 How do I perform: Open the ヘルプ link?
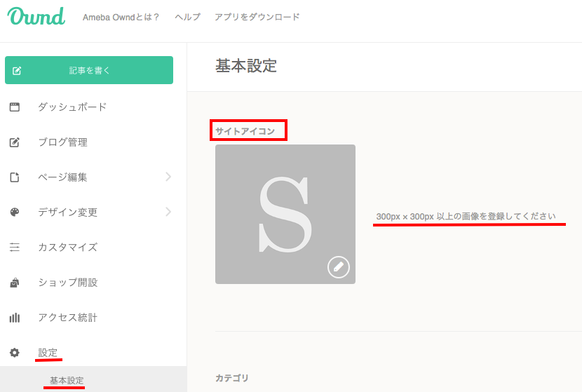[187, 17]
